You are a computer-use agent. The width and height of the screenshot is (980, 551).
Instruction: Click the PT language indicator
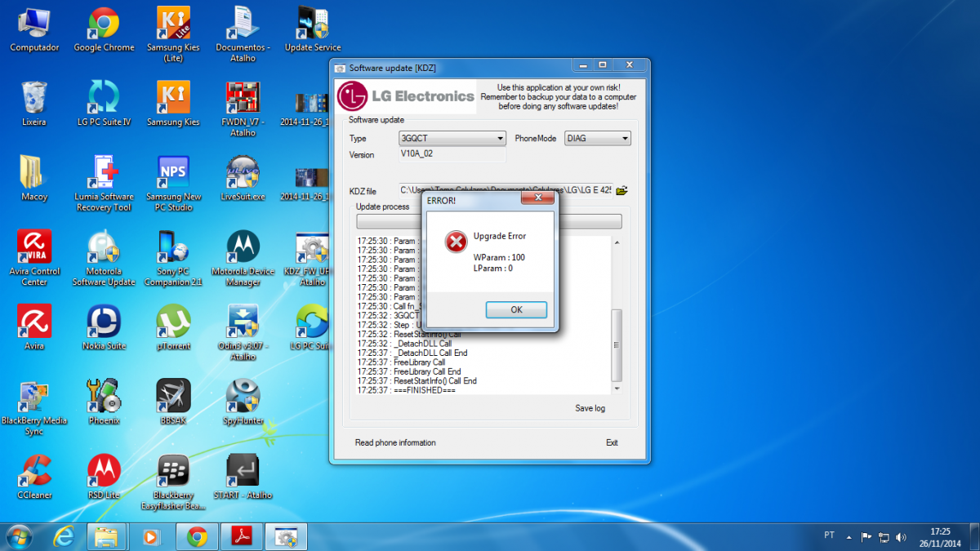[830, 535]
